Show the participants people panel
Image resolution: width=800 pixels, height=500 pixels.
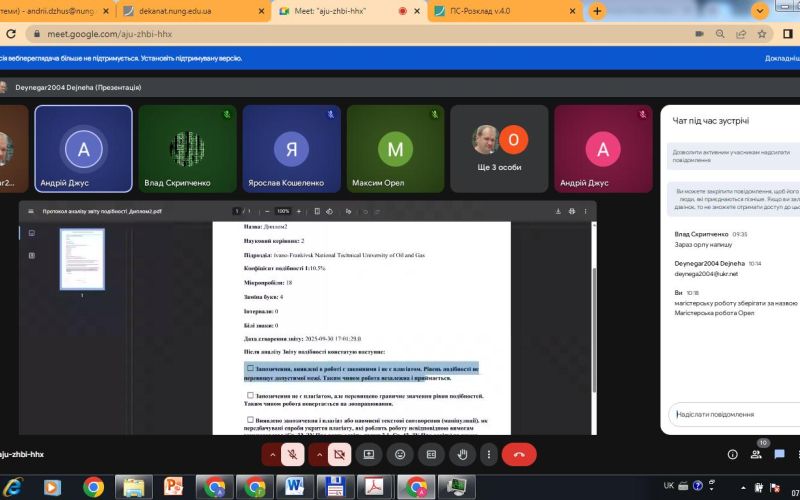[x=757, y=454]
